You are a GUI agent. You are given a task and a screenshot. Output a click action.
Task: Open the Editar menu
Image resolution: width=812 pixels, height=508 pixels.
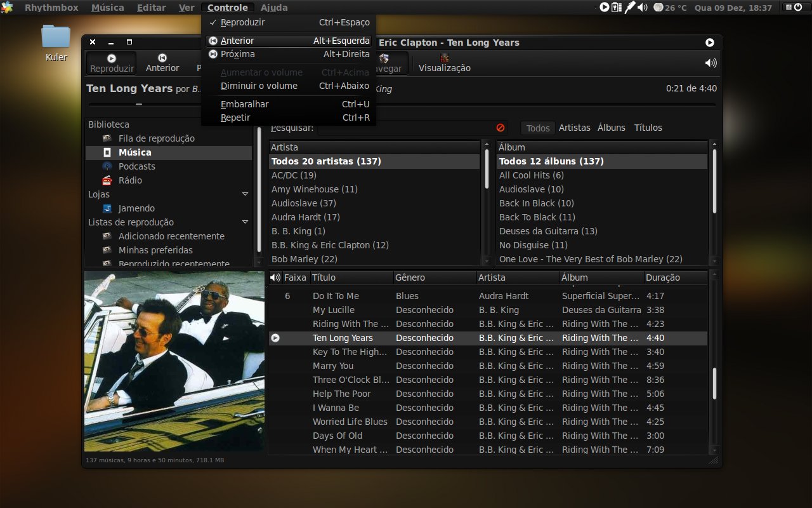click(152, 8)
